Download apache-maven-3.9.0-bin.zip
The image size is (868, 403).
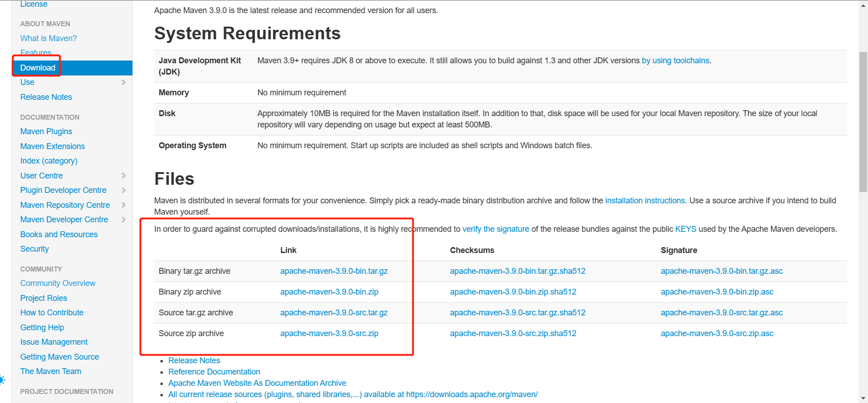(329, 292)
